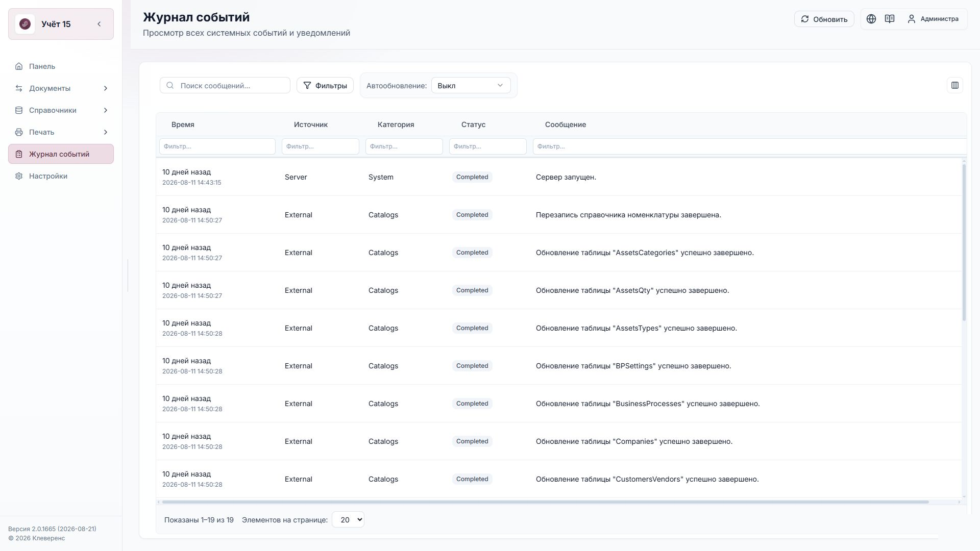Open Настройки in the sidebar
Viewport: 980px width, 551px height.
click(61, 176)
